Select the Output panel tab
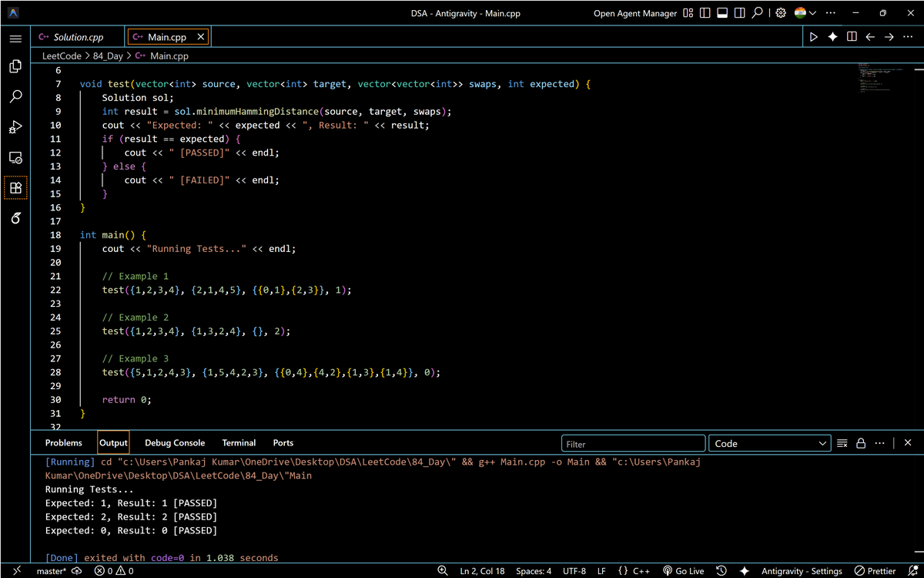Viewport: 924px width, 578px height. pyautogui.click(x=113, y=443)
